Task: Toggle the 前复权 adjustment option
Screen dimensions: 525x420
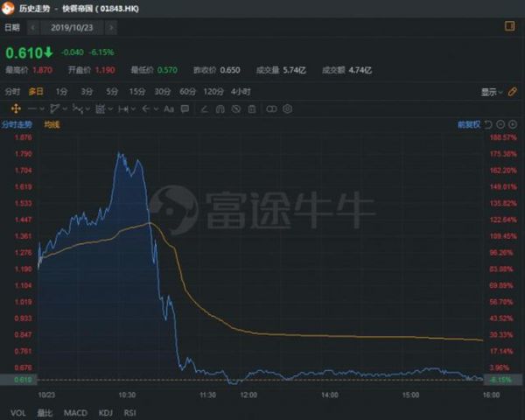Action: [x=468, y=125]
